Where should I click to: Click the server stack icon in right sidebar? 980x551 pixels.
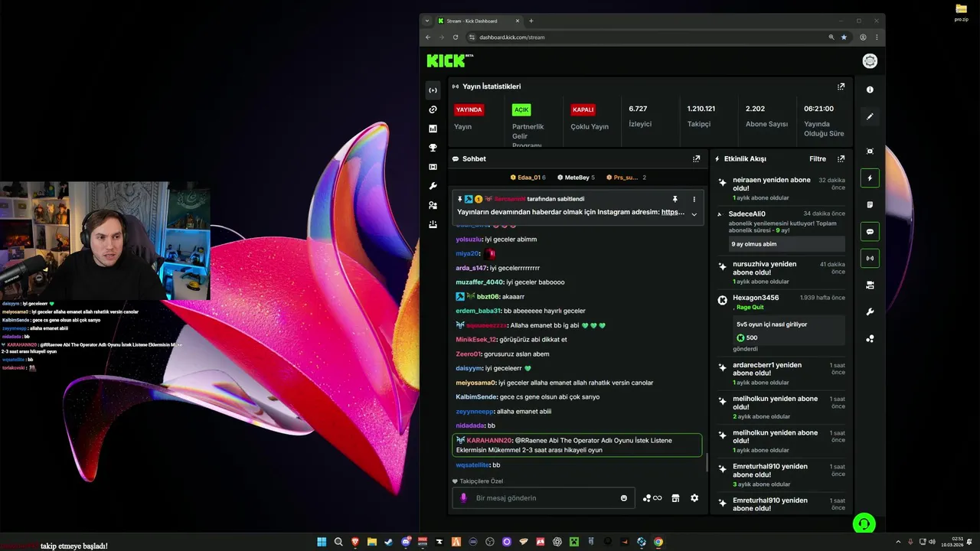click(x=870, y=285)
